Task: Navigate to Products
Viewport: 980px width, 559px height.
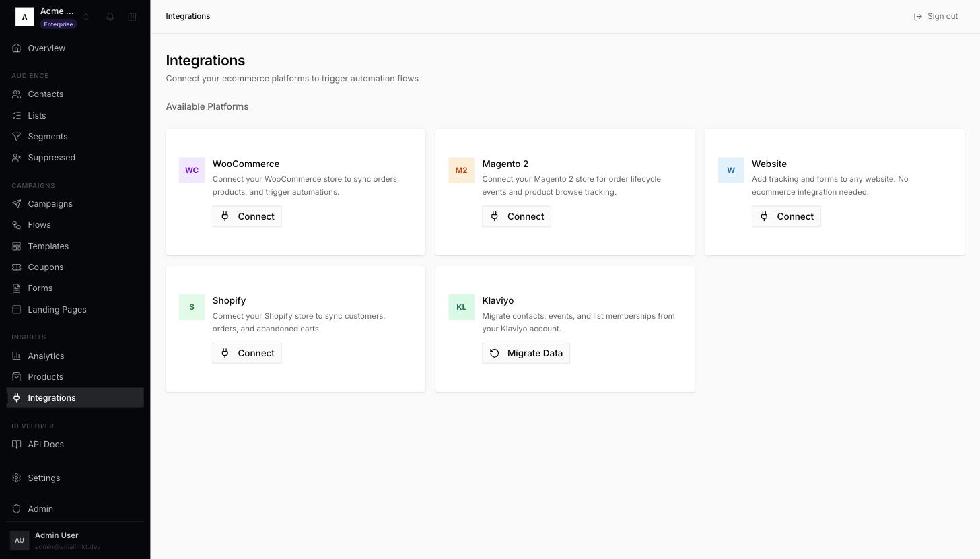Action: pos(75,377)
